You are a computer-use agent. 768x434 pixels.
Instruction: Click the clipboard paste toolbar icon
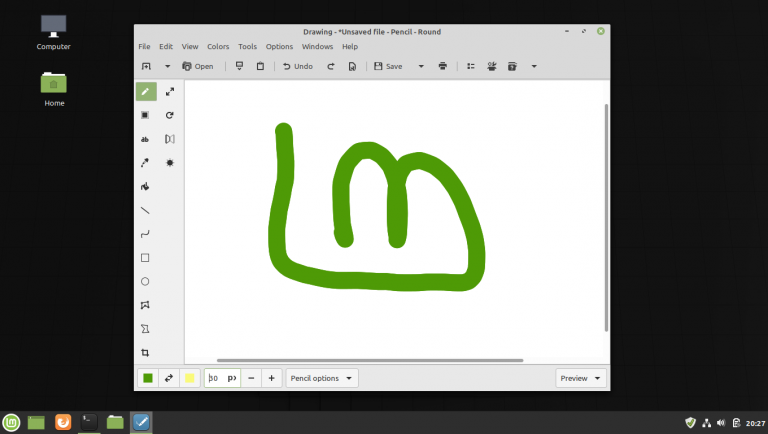(261, 66)
